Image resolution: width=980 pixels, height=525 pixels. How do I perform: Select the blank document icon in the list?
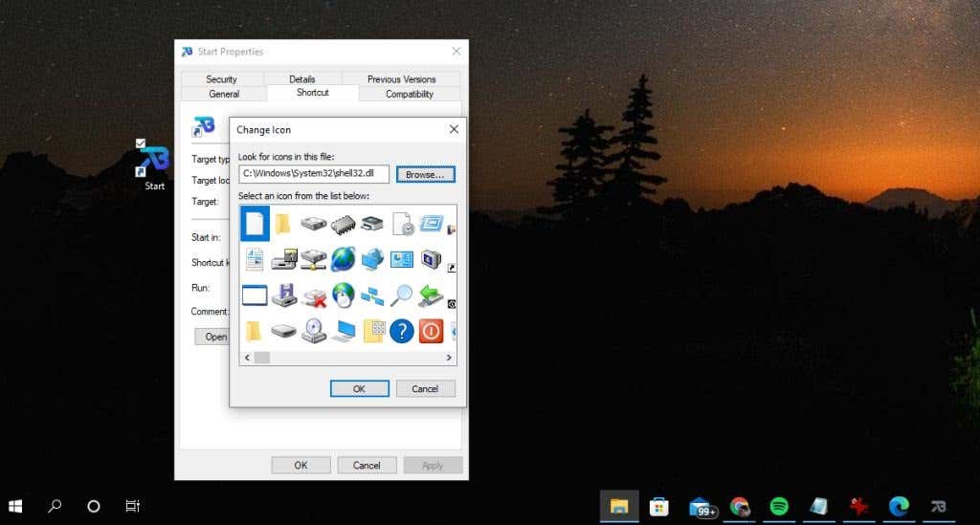[x=255, y=224]
